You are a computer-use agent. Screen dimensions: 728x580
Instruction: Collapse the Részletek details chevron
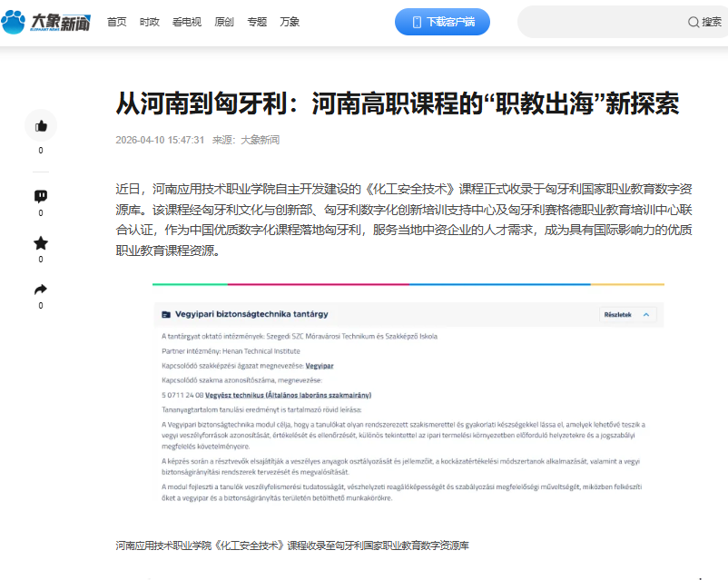[645, 315]
